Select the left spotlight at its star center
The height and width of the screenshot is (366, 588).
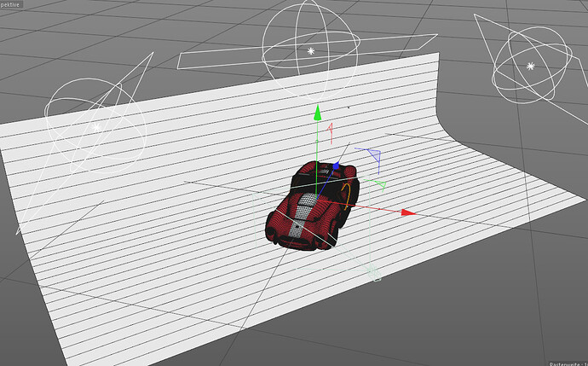coord(97,127)
